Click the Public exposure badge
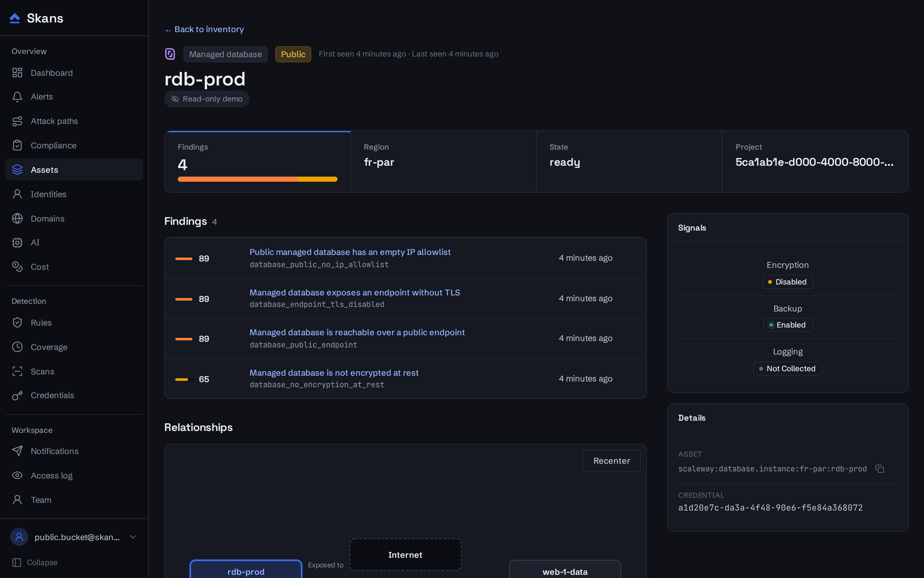This screenshot has width=924, height=578. 293,54
